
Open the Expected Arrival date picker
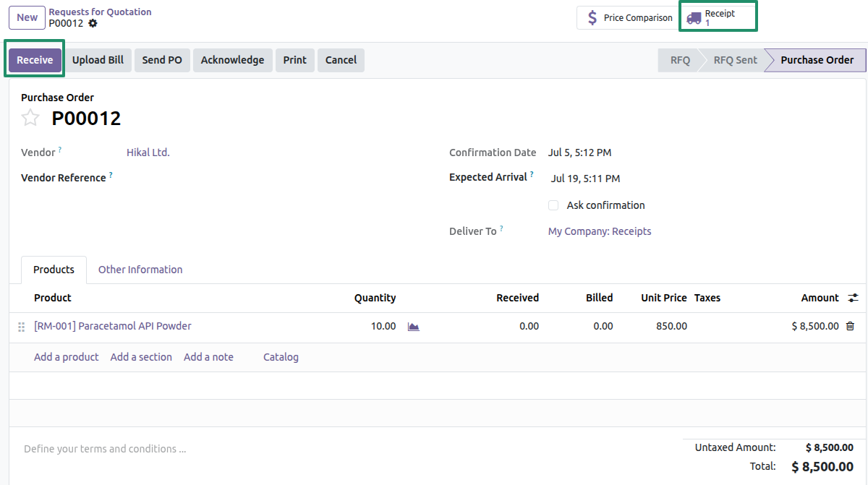click(x=585, y=179)
